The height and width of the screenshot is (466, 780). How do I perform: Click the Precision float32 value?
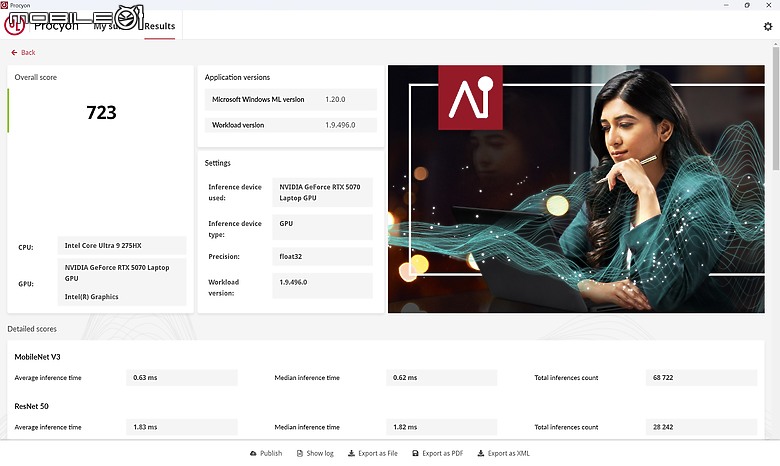(322, 257)
